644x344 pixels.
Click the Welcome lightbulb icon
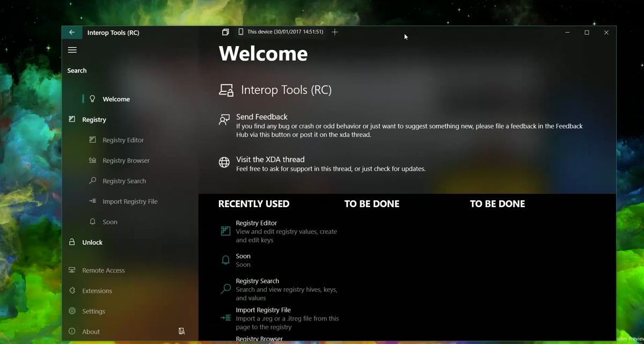coord(92,99)
